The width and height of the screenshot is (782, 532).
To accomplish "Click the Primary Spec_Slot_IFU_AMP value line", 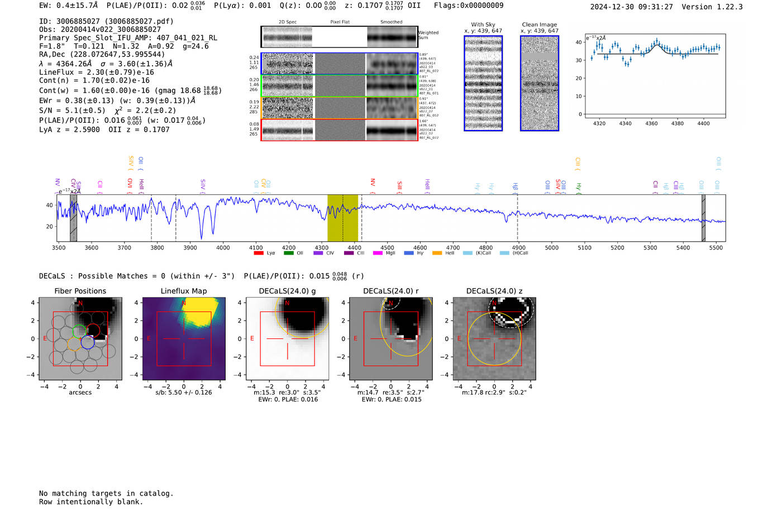I will click(128, 38).
